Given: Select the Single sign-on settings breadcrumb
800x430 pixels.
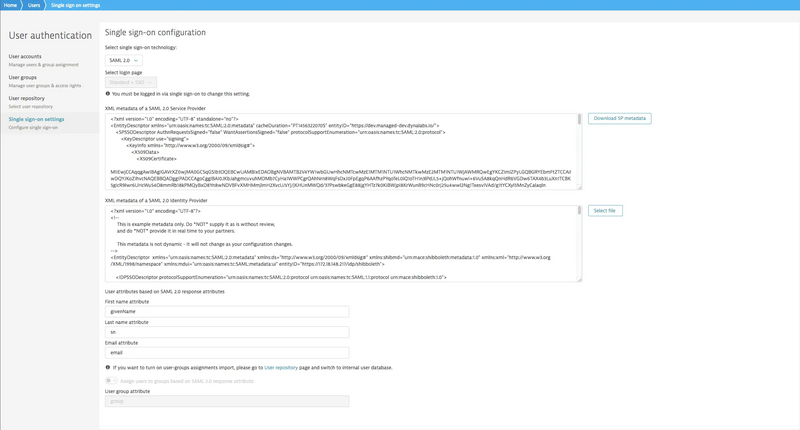Looking at the screenshot, I should tap(75, 5).
